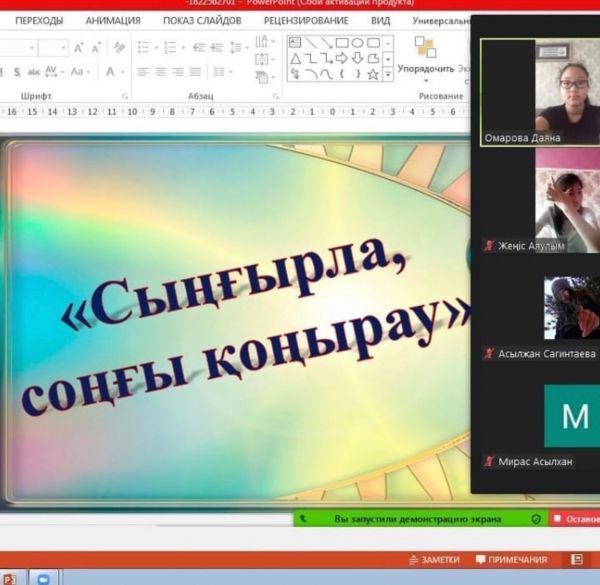Click the increase font size icon
The image size is (600, 585).
(79, 47)
